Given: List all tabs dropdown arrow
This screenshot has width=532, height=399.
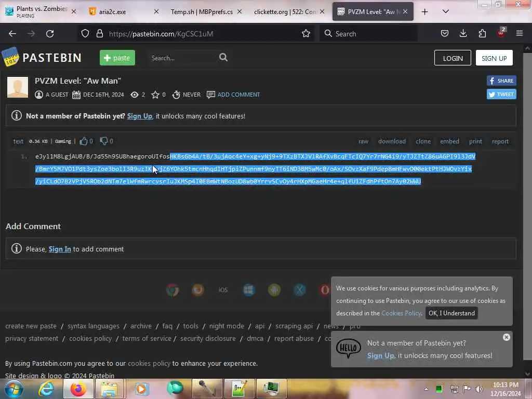Looking at the screenshot, I should coord(445,12).
